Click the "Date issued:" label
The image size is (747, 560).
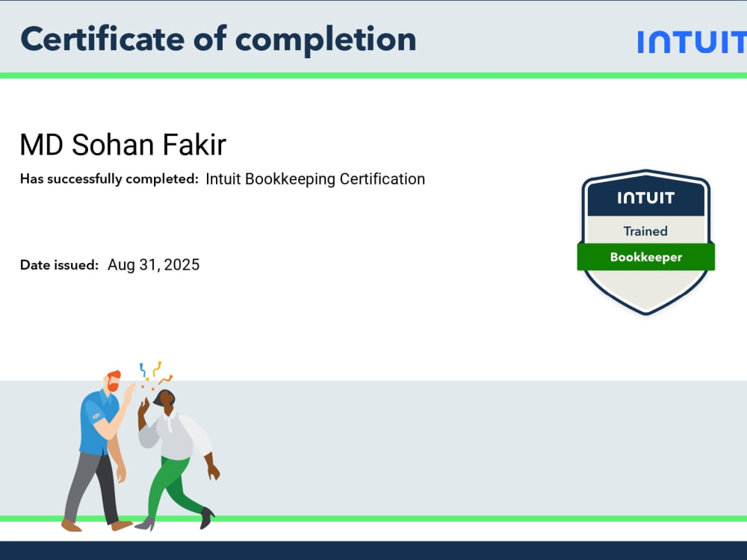[x=59, y=265]
